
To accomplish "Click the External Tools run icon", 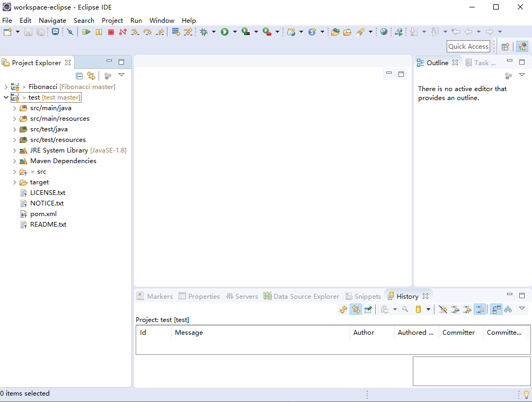I will pyautogui.click(x=267, y=32).
